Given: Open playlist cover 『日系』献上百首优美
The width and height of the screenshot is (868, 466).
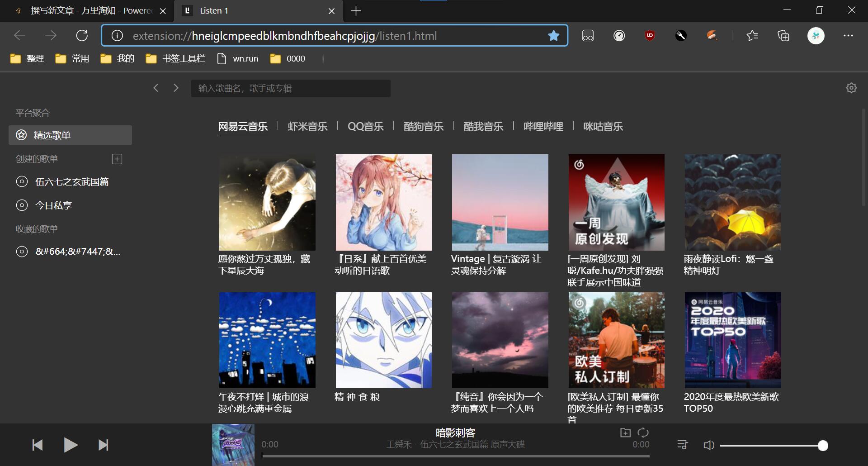Looking at the screenshot, I should pyautogui.click(x=384, y=202).
